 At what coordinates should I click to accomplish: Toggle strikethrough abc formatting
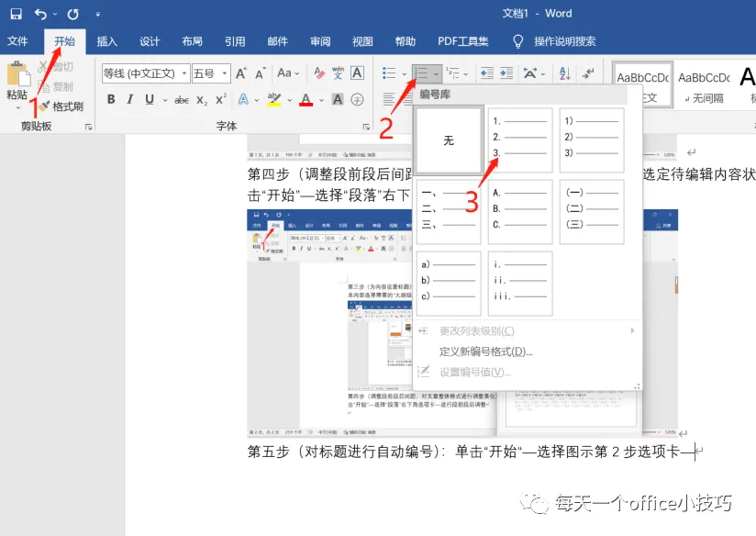click(x=182, y=100)
